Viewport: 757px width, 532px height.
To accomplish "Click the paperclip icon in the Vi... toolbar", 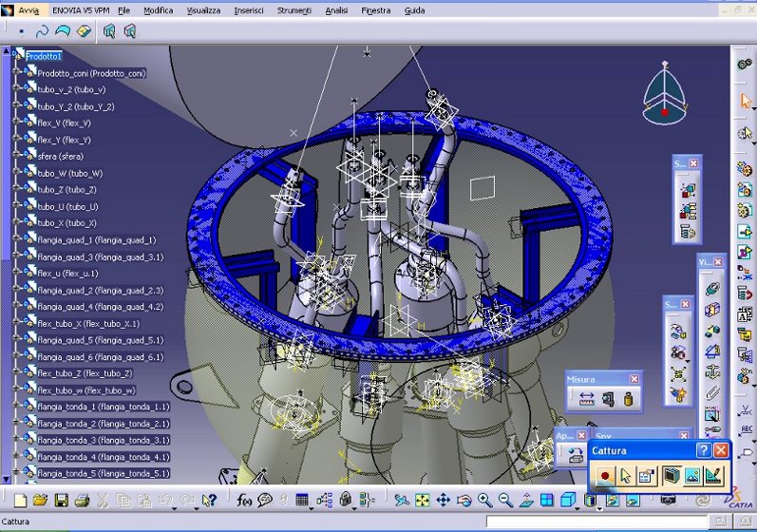I will (x=712, y=393).
